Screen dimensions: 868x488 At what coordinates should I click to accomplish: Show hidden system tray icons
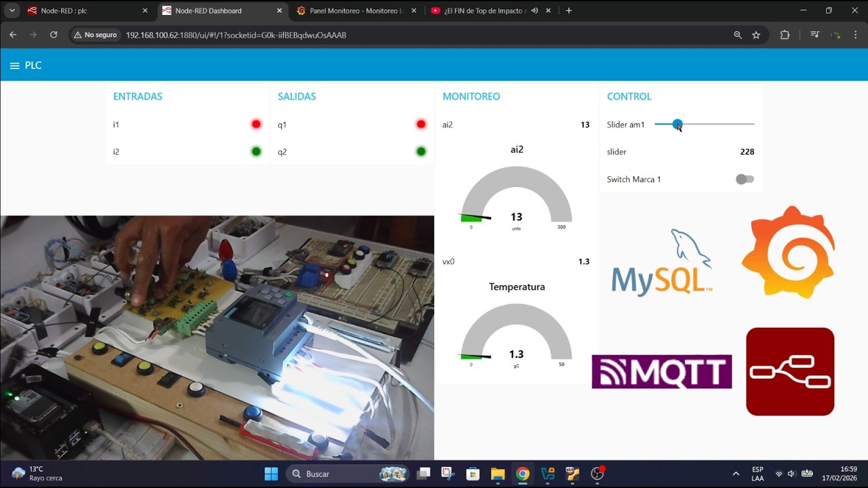tap(736, 474)
